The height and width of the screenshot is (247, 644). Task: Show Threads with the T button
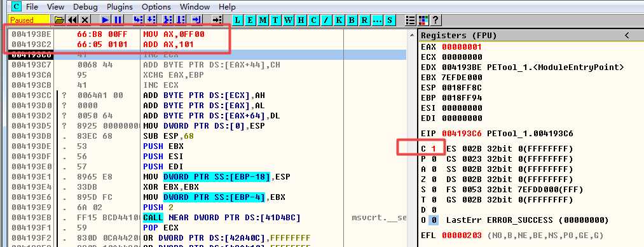point(275,20)
